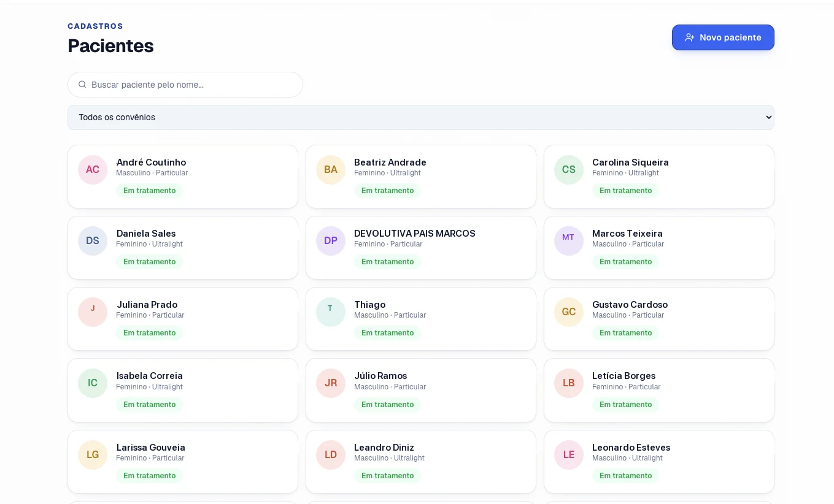Click the CADASTROS breadcrumb label
Image resolution: width=834 pixels, height=504 pixels.
coord(95,26)
